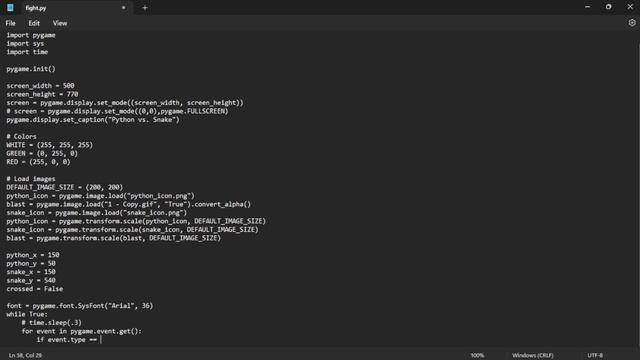640x360 pixels.
Task: Click the 'for event in pygame.event.get():' line
Action: (x=82, y=331)
